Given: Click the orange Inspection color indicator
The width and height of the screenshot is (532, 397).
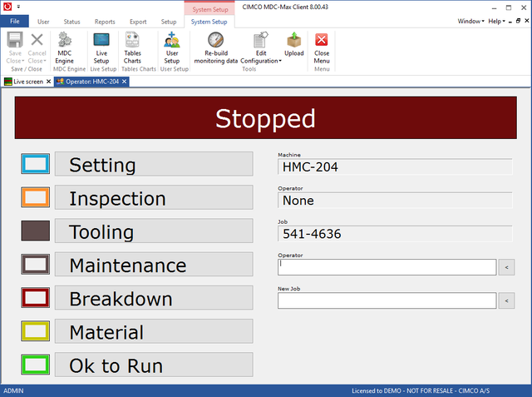Looking at the screenshot, I should tap(35, 197).
